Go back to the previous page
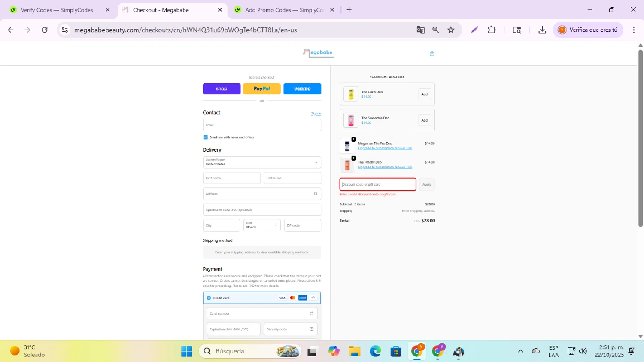 [x=11, y=30]
